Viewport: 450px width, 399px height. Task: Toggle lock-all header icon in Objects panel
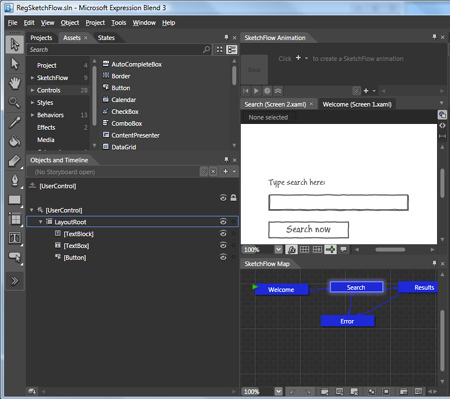(233, 198)
